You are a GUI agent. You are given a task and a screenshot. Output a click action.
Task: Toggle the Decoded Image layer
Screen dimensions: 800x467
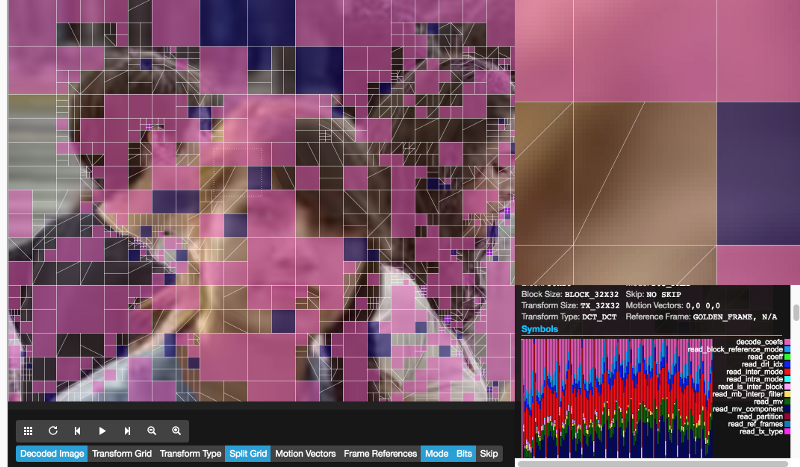[52, 454]
